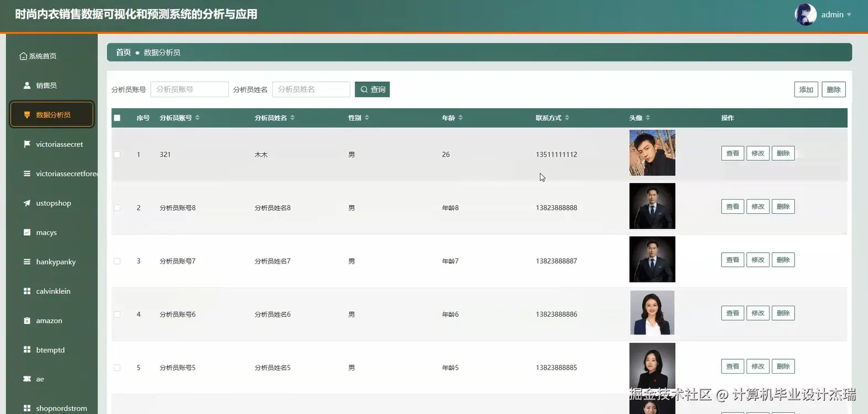Click the sort arrows on 分析员姓名 column

[x=292, y=118]
